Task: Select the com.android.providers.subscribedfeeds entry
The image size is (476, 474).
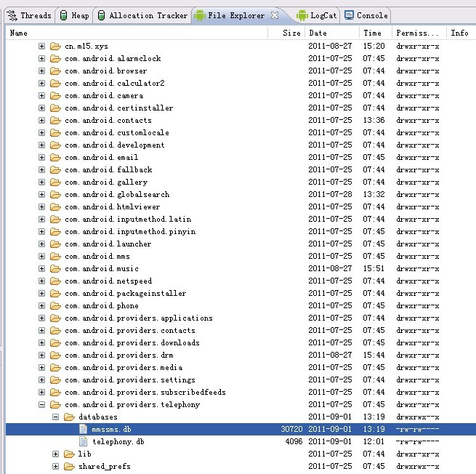Action: (145, 393)
